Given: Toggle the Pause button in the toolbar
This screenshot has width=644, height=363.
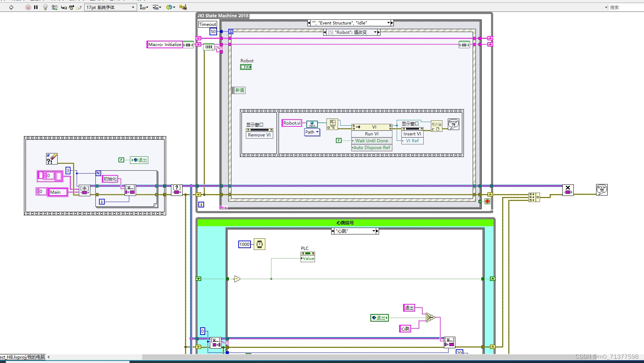Looking at the screenshot, I should click(x=36, y=7).
